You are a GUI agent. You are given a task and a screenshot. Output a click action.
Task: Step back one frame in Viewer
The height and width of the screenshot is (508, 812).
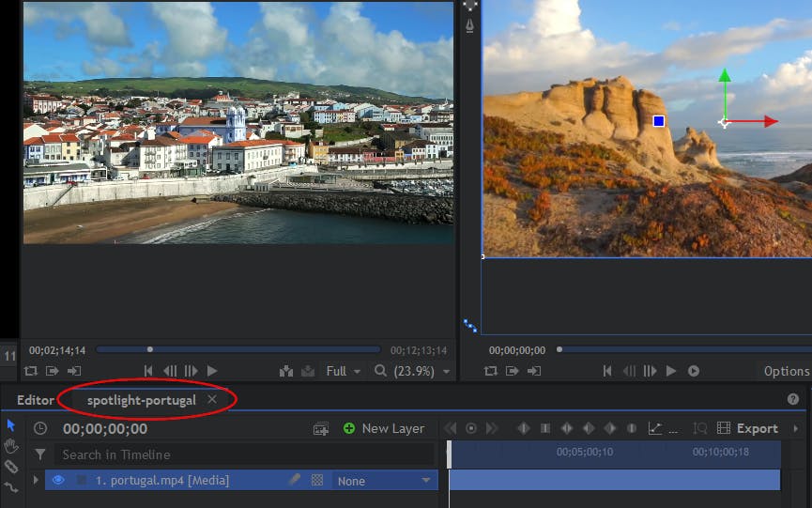(629, 371)
